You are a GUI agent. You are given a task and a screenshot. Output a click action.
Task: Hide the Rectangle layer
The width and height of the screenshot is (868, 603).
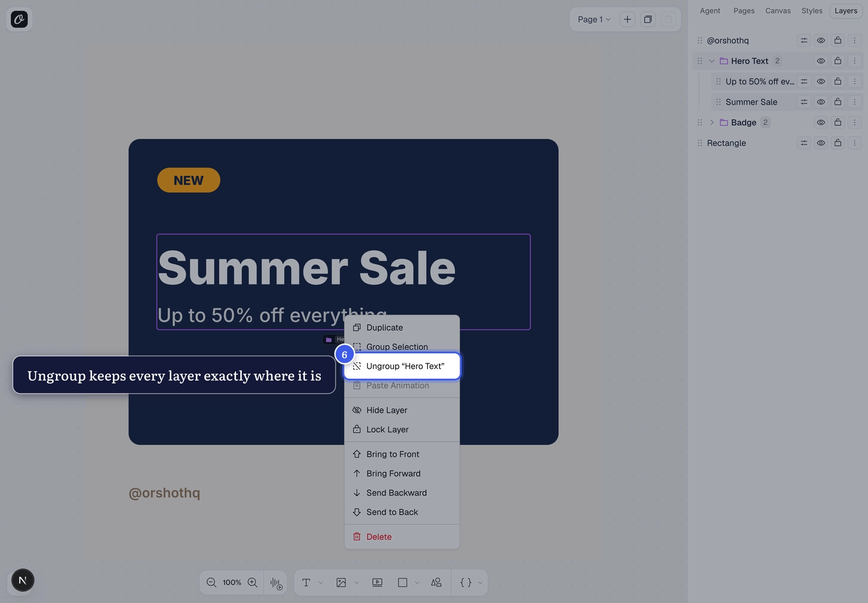pos(821,143)
